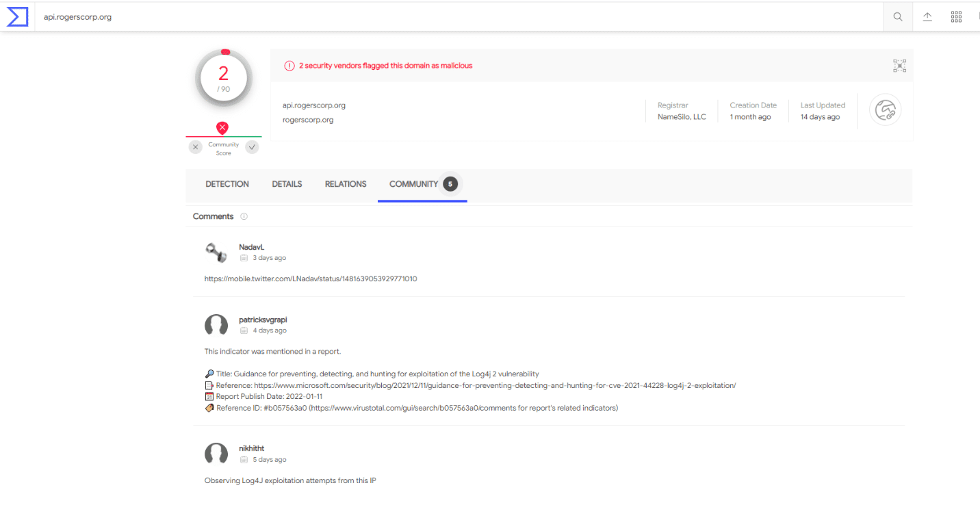
Task: Click the search magnifier icon
Action: pos(898,17)
